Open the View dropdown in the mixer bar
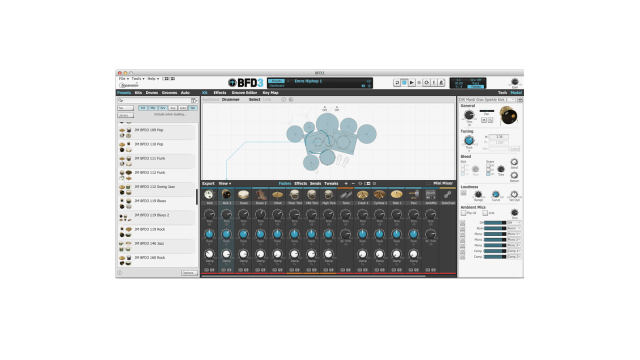Viewport: 640px width, 360px height. (x=224, y=184)
